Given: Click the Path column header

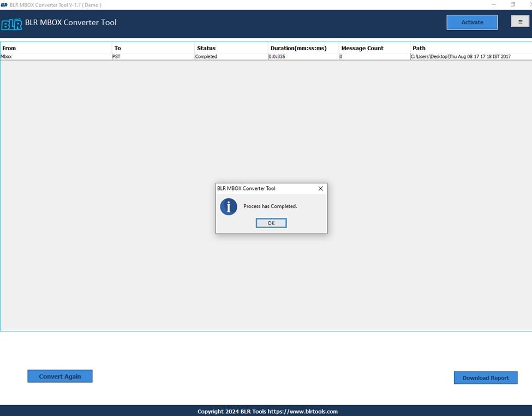Looking at the screenshot, I should point(419,48).
